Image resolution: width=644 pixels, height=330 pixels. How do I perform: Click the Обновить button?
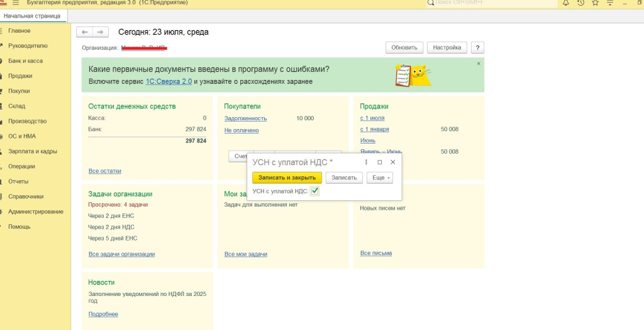click(x=404, y=48)
